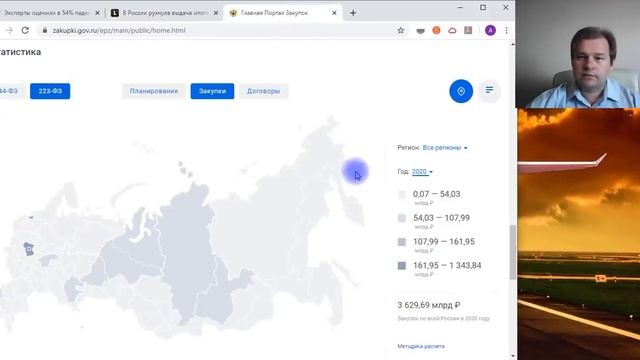Close the В России рухнула выдача tab
The width and height of the screenshot is (640, 360).
pyautogui.click(x=216, y=13)
